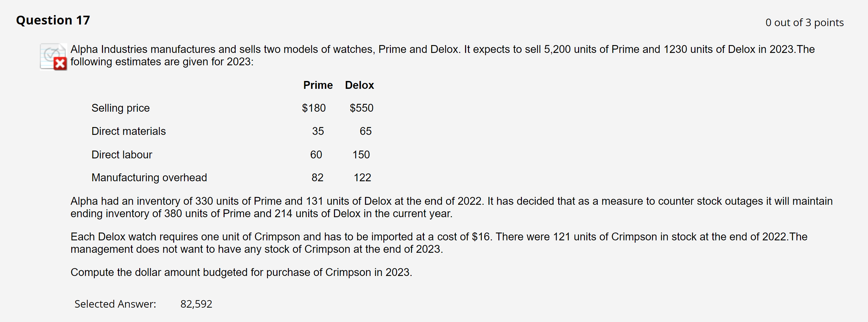
Task: Click the Prime manufacturing overhead value 82
Action: [317, 178]
